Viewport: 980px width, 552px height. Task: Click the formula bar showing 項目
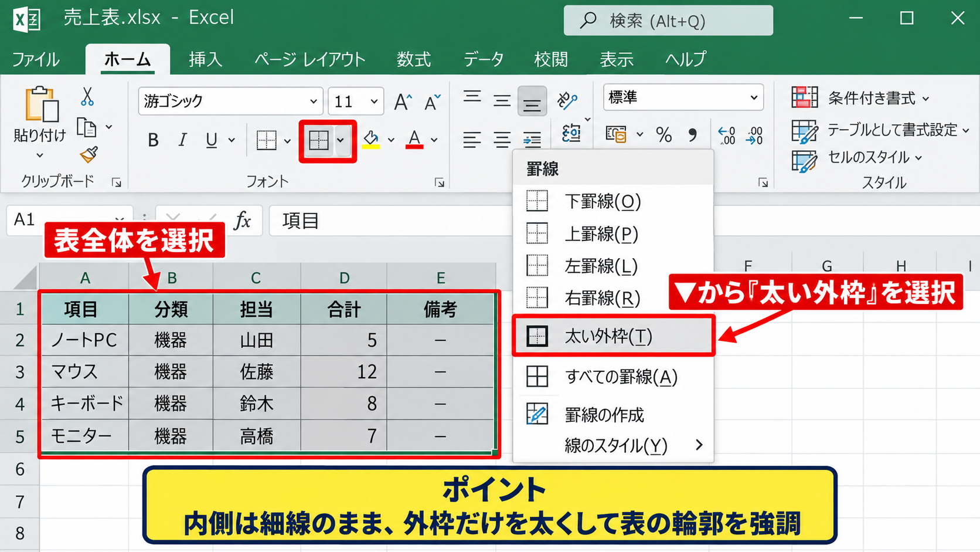390,221
